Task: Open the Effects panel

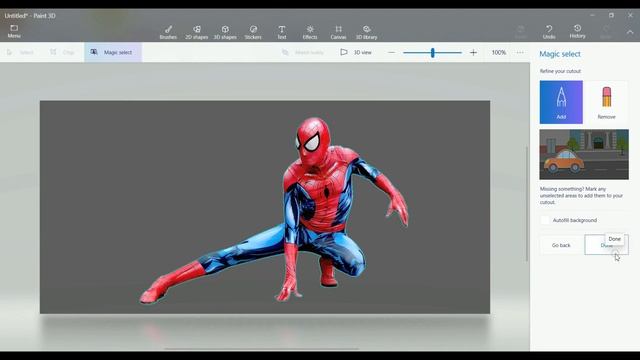Action: [x=310, y=32]
